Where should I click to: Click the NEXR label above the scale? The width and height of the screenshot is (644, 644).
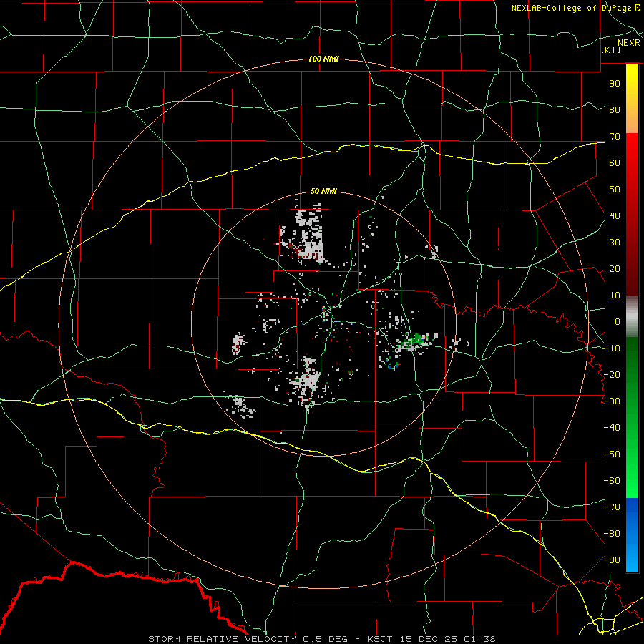[x=628, y=42]
